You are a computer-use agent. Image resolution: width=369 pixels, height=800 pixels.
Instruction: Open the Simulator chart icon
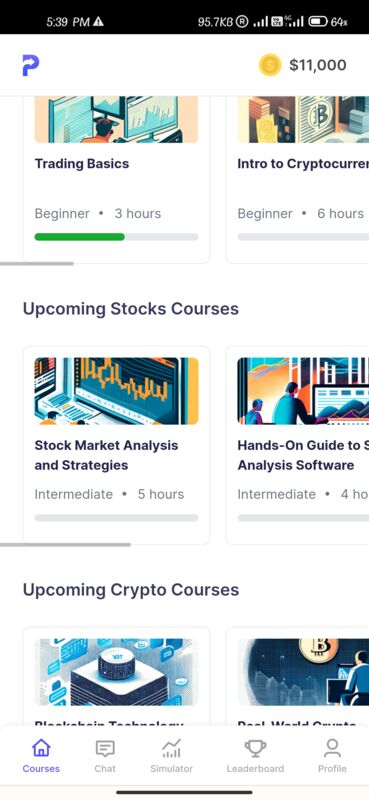coord(171,748)
